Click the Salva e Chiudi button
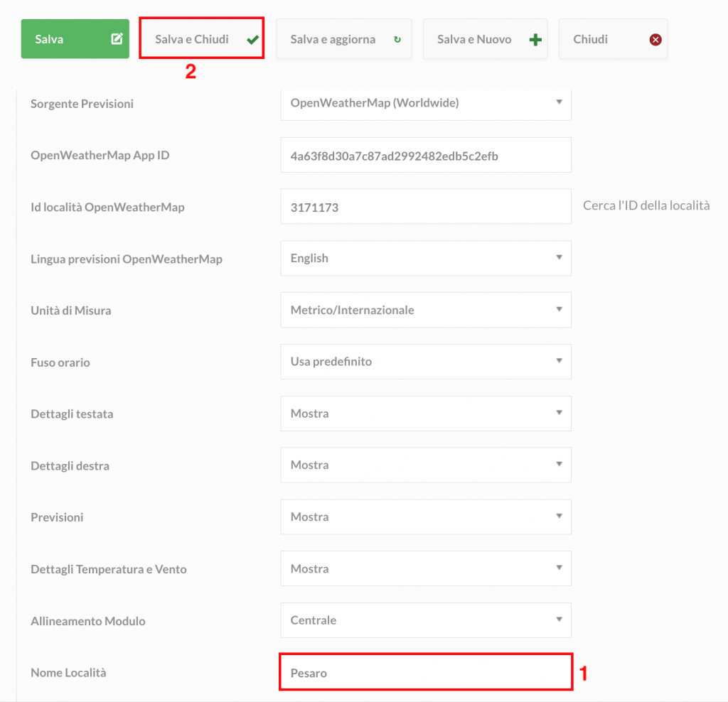The image size is (728, 702). pyautogui.click(x=201, y=39)
